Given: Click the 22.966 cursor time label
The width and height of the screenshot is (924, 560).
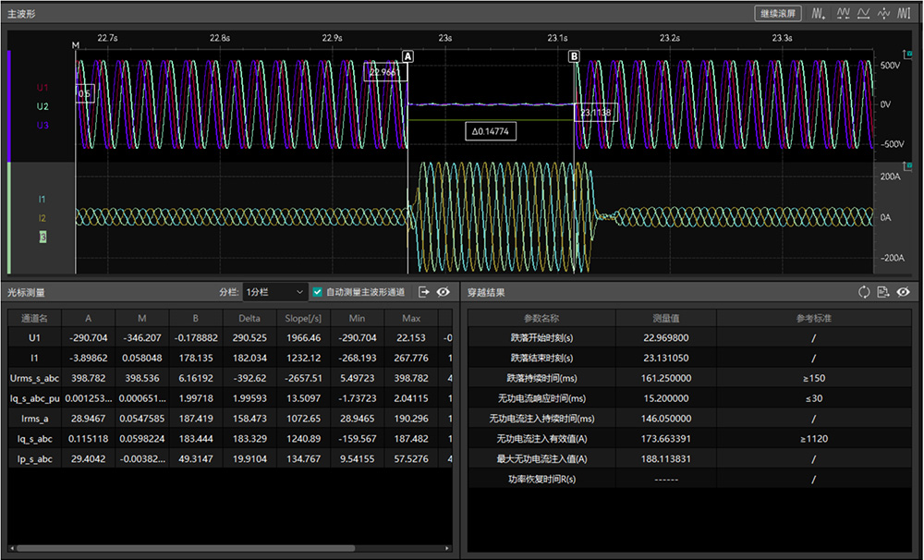Looking at the screenshot, I should tap(385, 72).
